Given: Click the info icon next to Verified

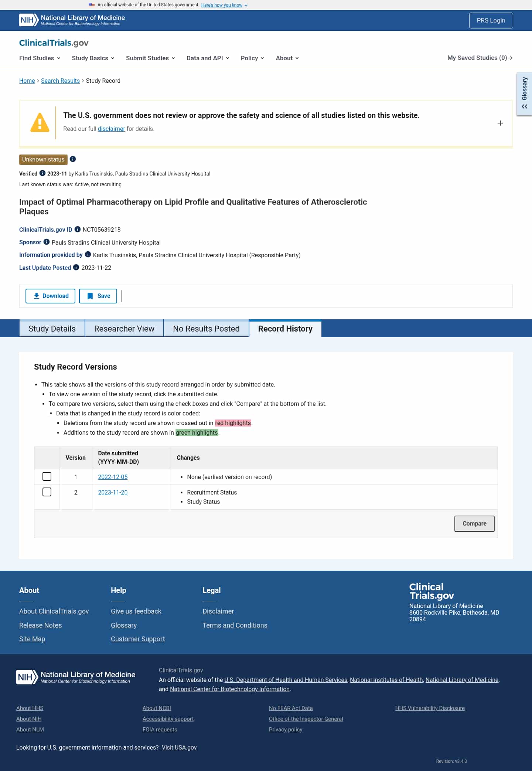Looking at the screenshot, I should point(42,173).
